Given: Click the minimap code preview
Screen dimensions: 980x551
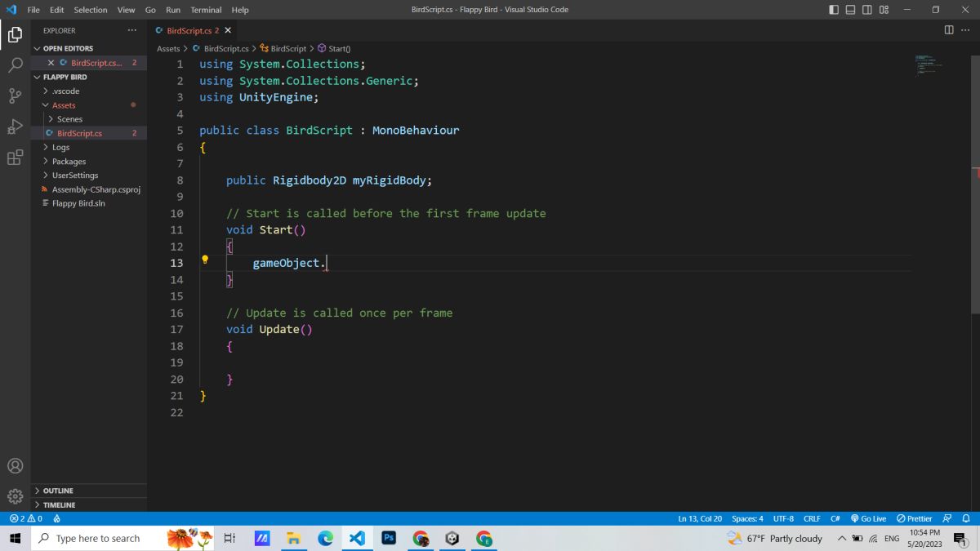Looking at the screenshot, I should tap(929, 65).
